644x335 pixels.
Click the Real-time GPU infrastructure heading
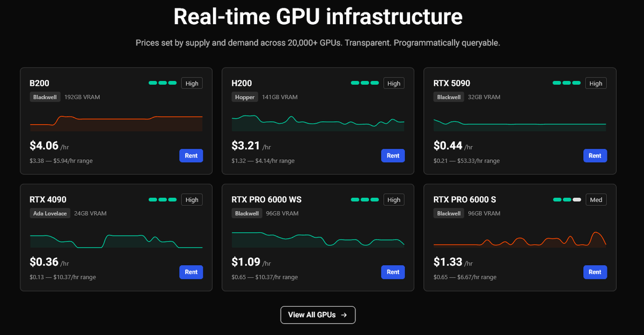tap(318, 17)
